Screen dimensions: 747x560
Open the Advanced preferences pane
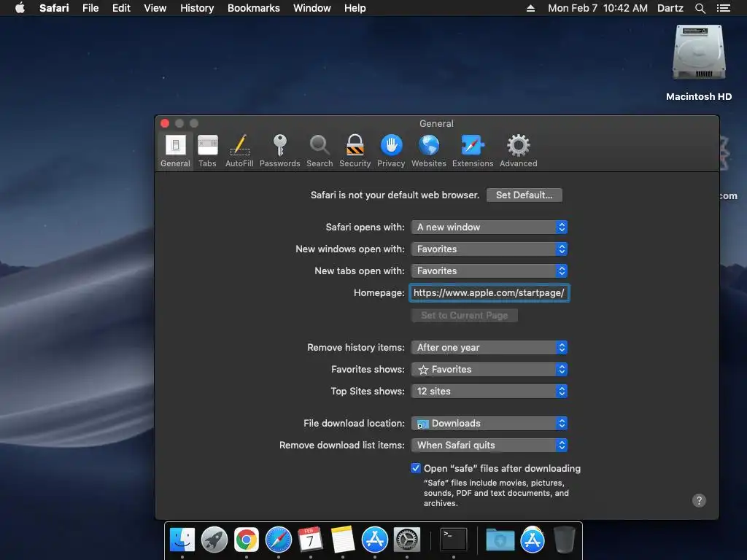click(x=519, y=151)
